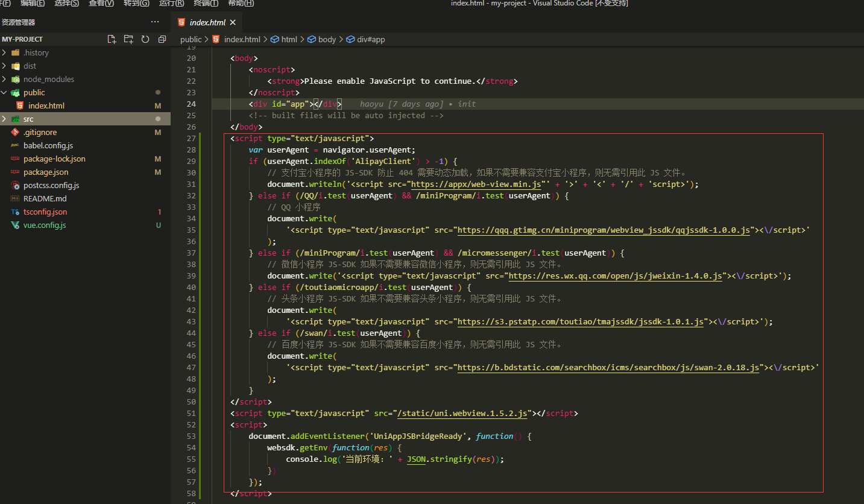Open the 运行(R) run menu

tap(171, 3)
